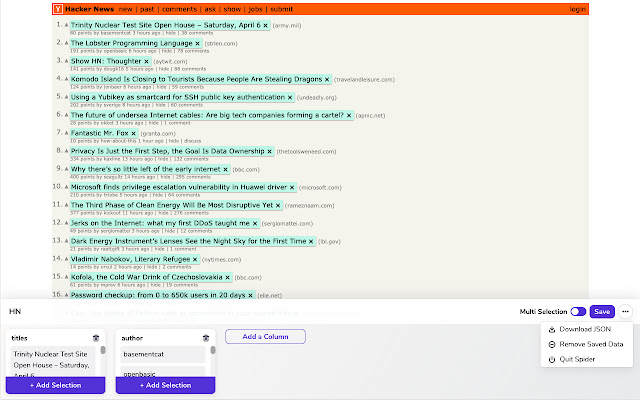Image resolution: width=640 pixels, height=400 pixels.
Task: Choose Download JSON from the menu
Action: tap(585, 329)
